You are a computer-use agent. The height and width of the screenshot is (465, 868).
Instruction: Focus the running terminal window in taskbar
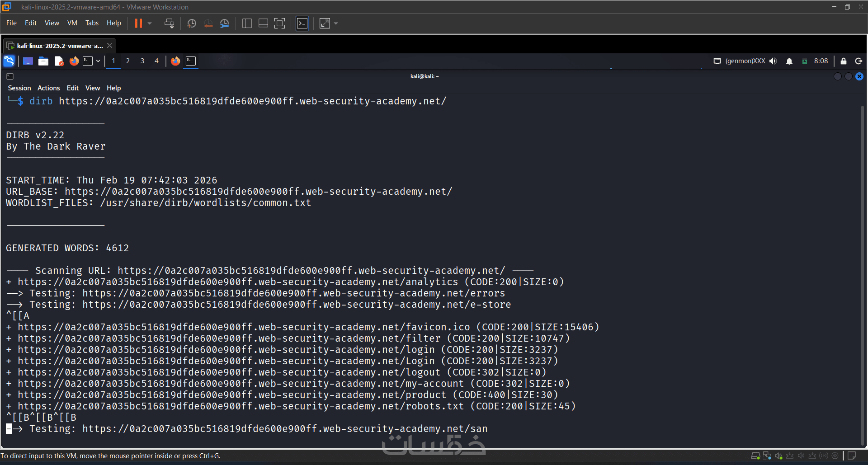point(191,61)
